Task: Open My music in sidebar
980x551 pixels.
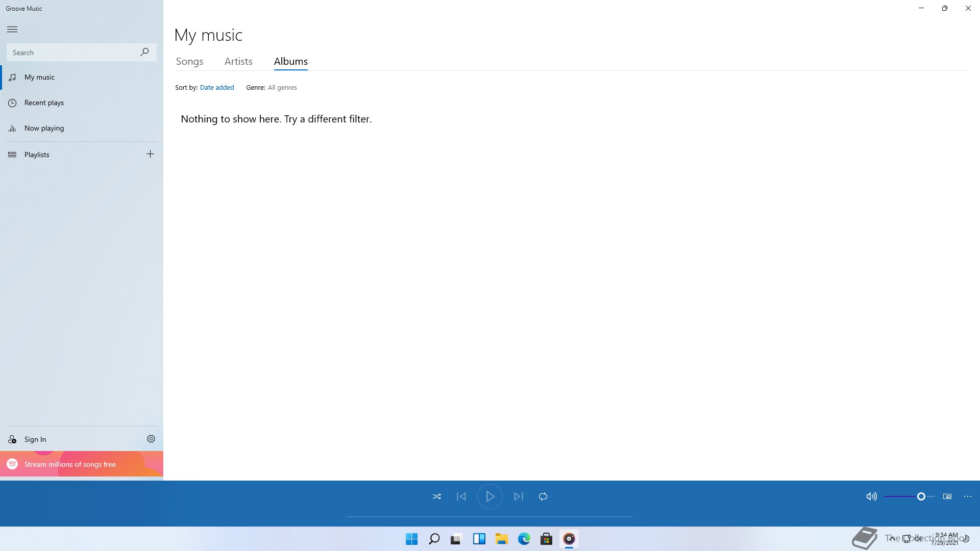Action: pyautogui.click(x=82, y=77)
